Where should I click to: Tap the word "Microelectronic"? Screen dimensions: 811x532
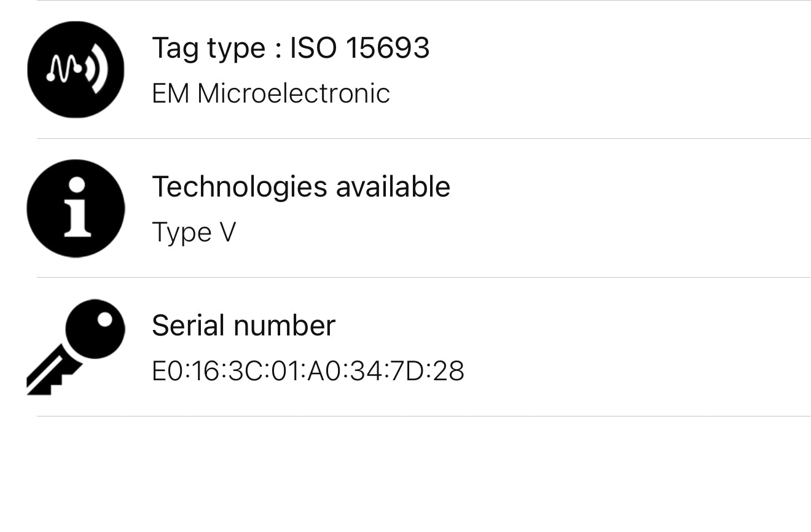293,94
